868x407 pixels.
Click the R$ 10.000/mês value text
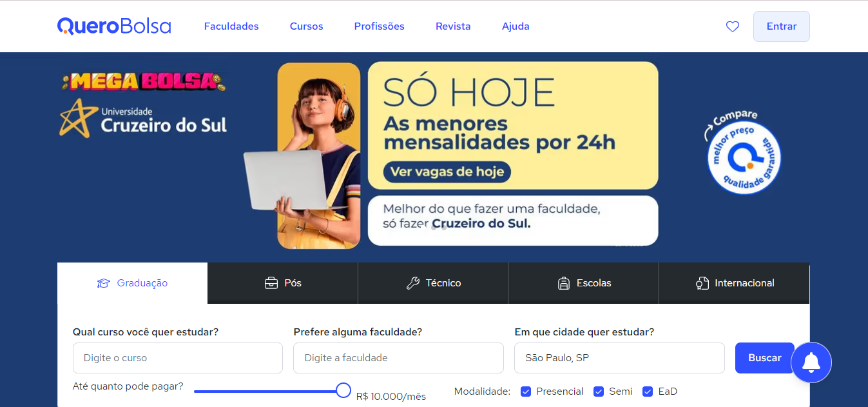point(391,396)
